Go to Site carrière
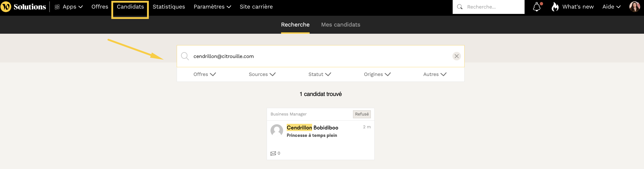Screen dimensions: 644x169 coord(256,7)
